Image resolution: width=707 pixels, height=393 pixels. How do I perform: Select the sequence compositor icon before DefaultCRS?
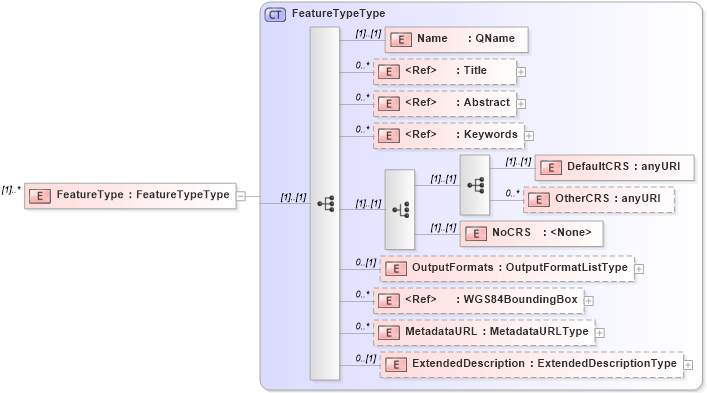pos(475,185)
